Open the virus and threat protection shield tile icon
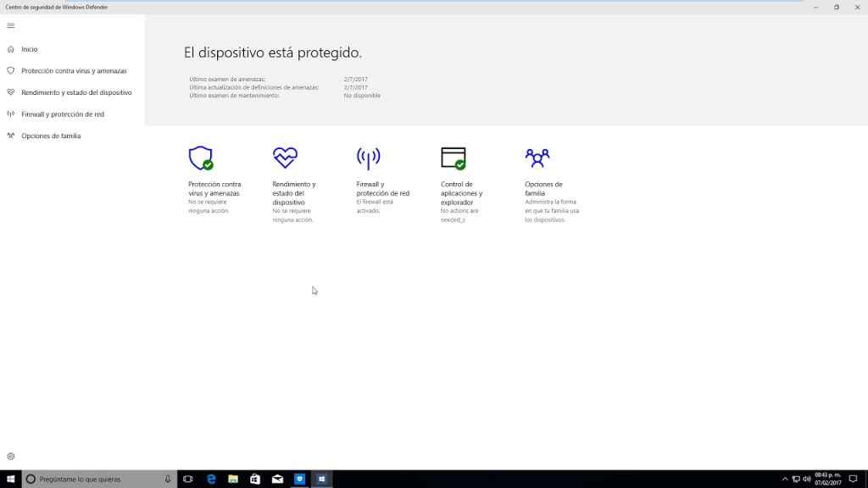 click(201, 158)
